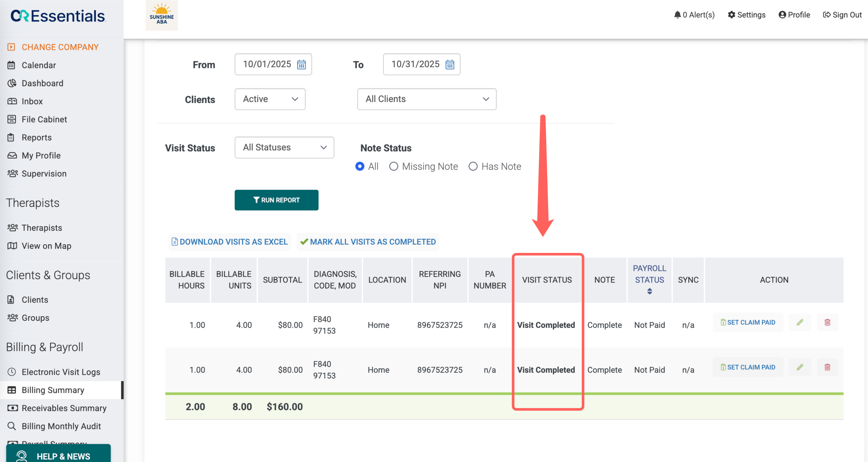868x462 pixels.
Task: Open Receivables Summary in the sidebar
Action: [64, 408]
